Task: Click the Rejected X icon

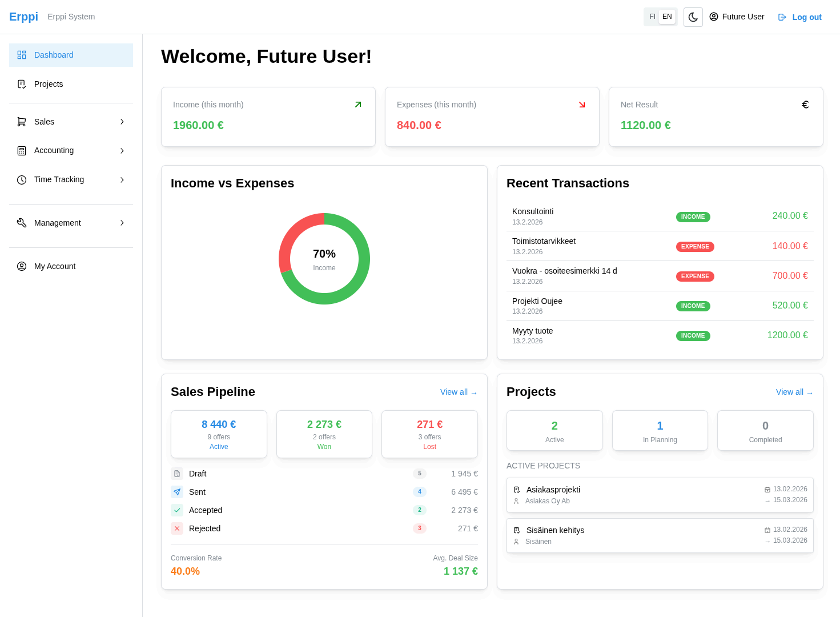Action: click(177, 528)
